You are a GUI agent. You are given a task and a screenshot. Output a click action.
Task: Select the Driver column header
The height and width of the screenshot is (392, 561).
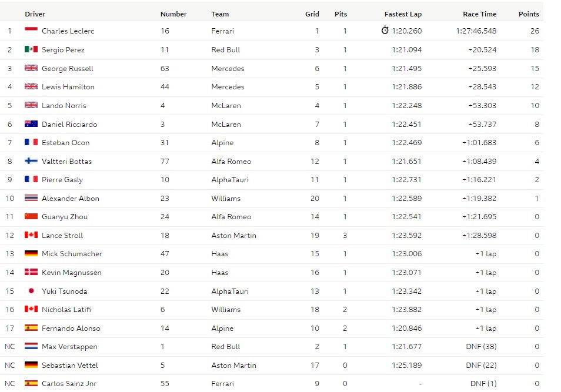35,14
